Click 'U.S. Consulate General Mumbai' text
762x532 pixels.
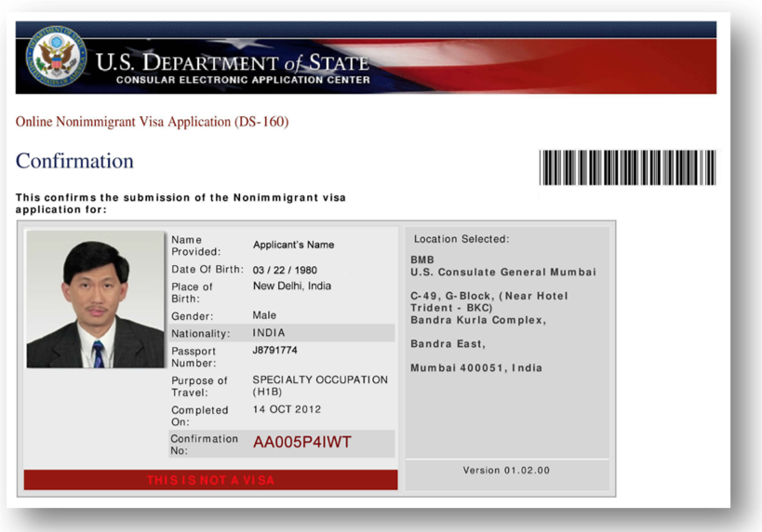pos(503,273)
